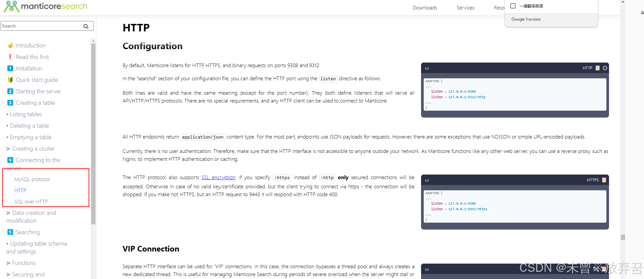Click the pointing-finger icon beside Introduction

[10, 46]
